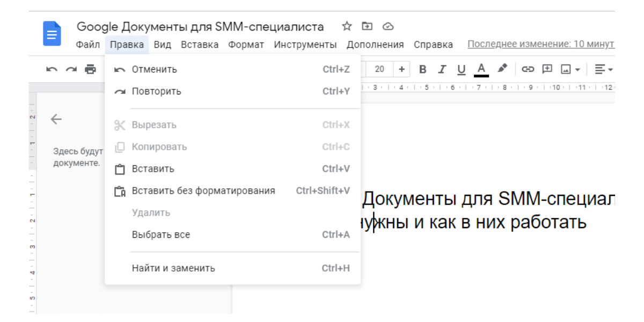The image size is (644, 322).
Task: Click the print icon in toolbar
Action: point(90,69)
